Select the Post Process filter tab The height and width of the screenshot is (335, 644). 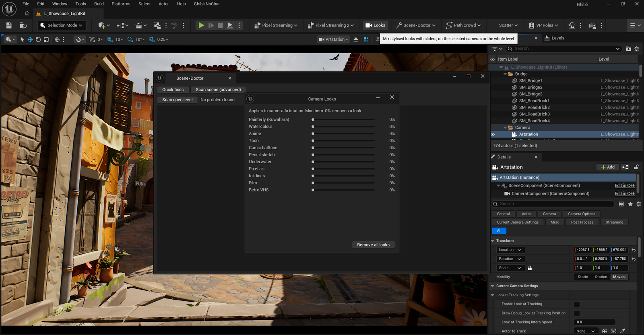(x=582, y=222)
